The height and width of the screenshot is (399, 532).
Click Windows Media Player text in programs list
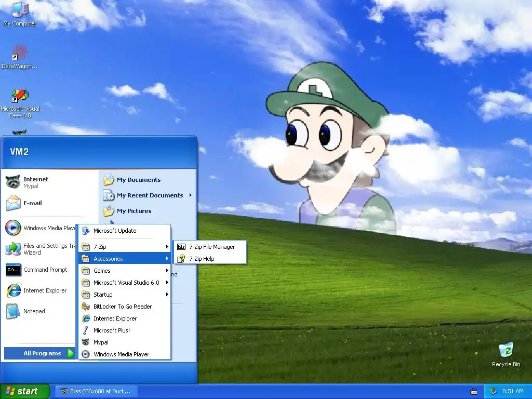[x=122, y=354]
